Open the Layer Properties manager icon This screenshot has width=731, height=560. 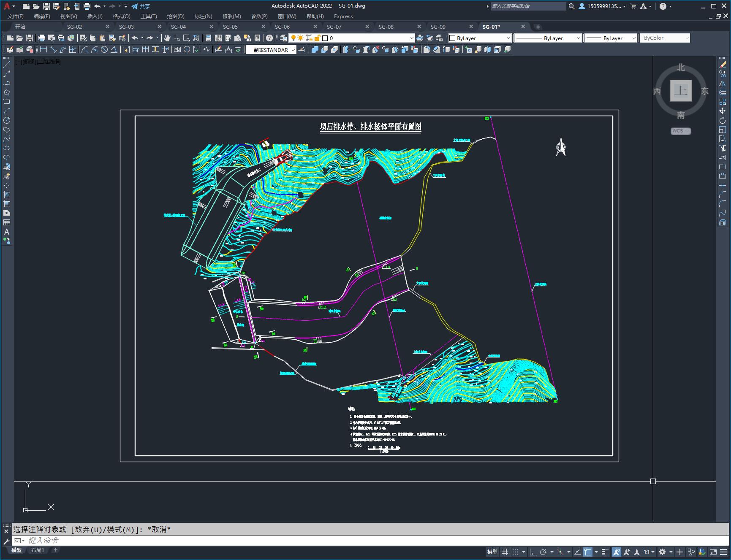pyautogui.click(x=284, y=38)
